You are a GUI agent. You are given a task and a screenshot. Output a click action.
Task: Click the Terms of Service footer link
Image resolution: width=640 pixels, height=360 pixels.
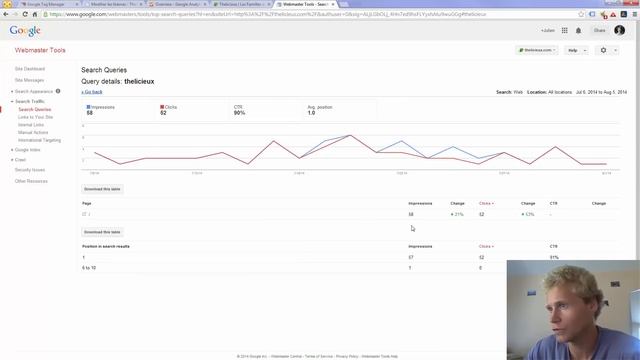318,356
